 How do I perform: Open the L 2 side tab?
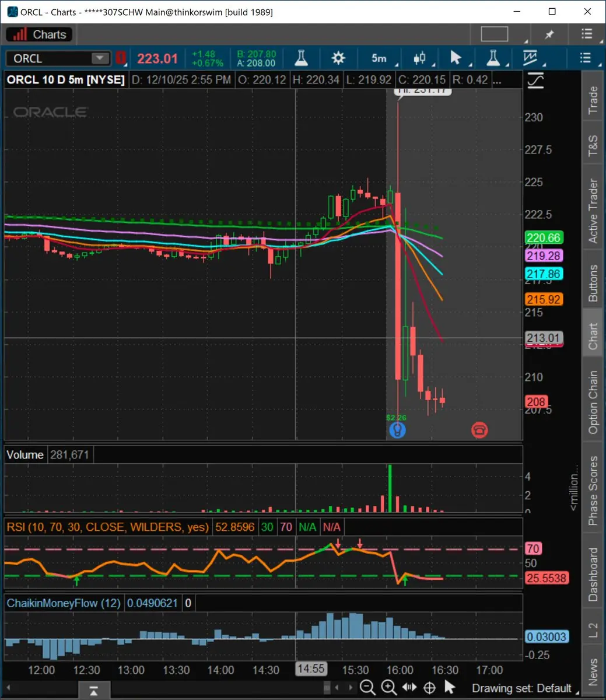(x=593, y=630)
